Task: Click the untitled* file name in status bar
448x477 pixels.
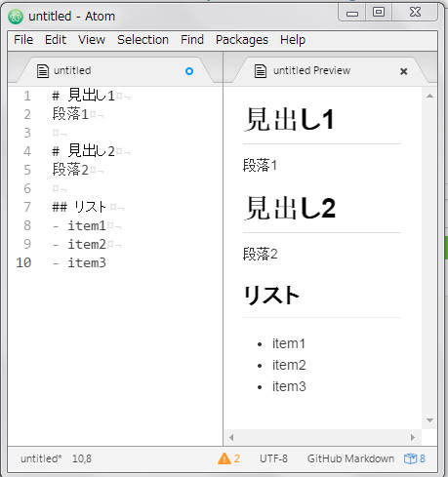Action: (x=41, y=458)
